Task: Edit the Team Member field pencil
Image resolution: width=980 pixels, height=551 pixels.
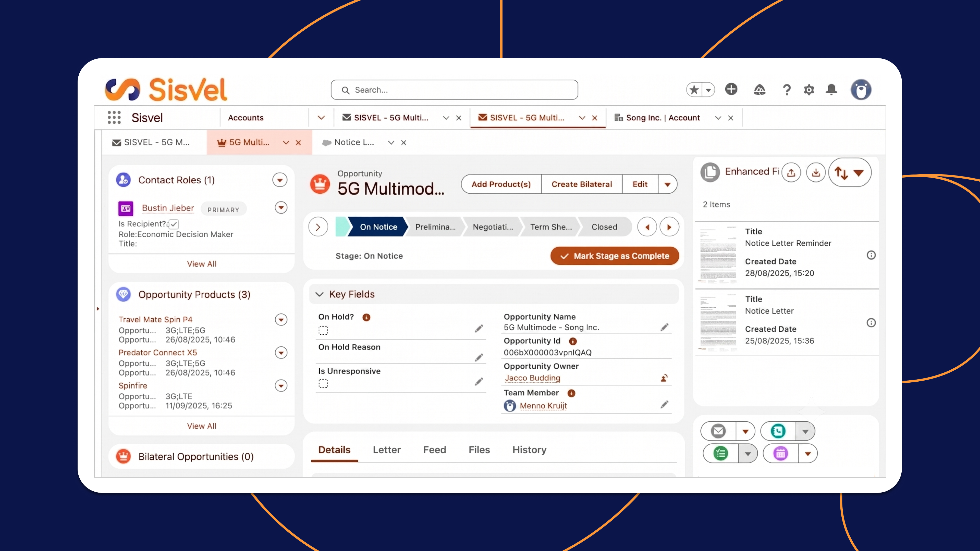Action: [664, 405]
